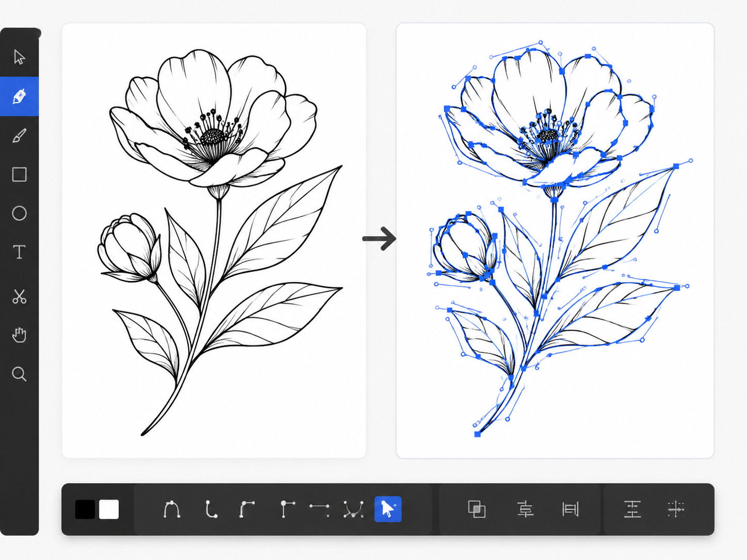Screen dimensions: 747x560
Task: Click the align objects icon
Action: click(x=525, y=509)
